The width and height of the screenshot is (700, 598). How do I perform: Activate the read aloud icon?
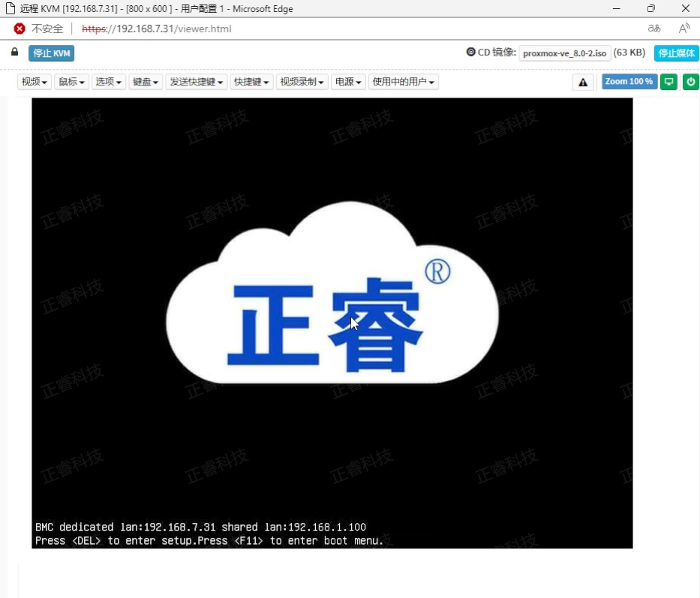[684, 29]
